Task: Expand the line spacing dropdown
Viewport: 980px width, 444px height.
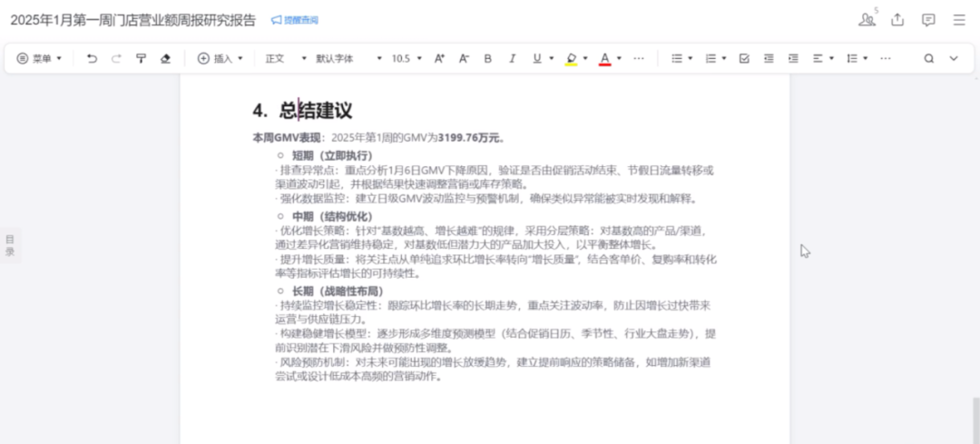Action: (x=866, y=58)
